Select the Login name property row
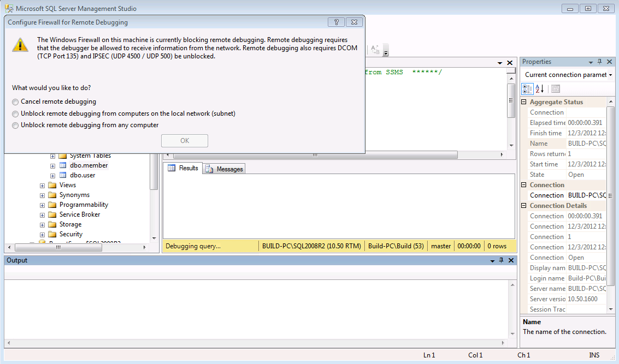The width and height of the screenshot is (619, 364). (x=567, y=278)
